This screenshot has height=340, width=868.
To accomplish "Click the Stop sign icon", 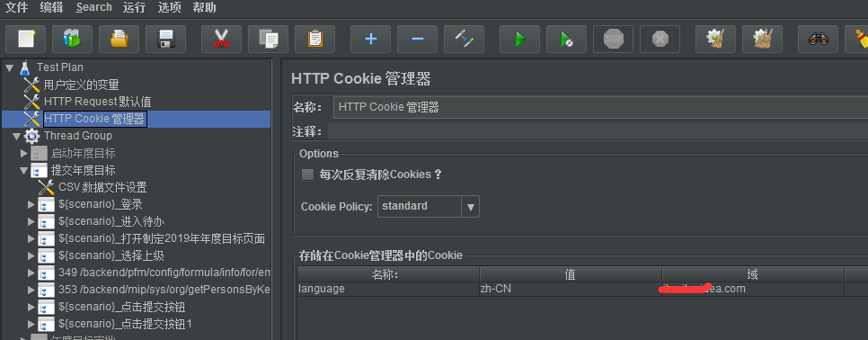I will pos(614,40).
